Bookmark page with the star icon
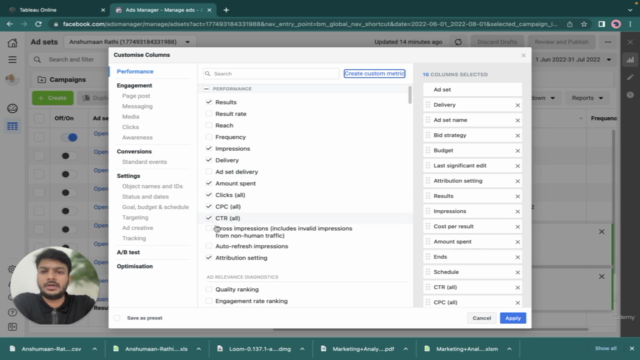640x360 pixels. [x=584, y=24]
